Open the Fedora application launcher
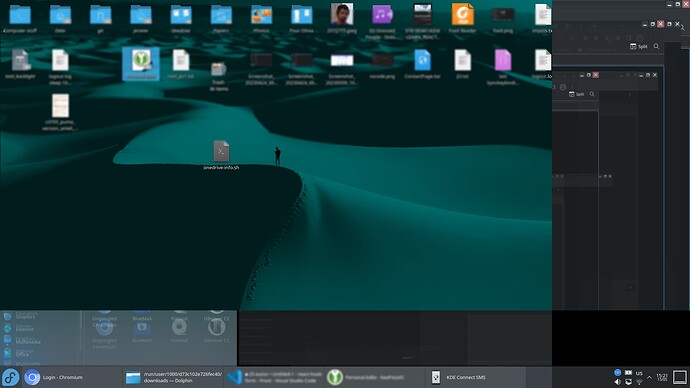This screenshot has width=690, height=388. (x=10, y=377)
